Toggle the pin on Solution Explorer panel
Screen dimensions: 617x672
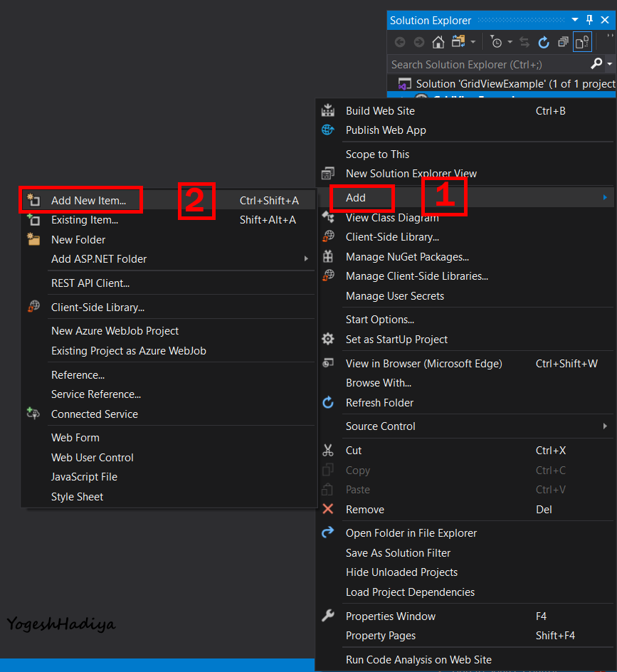(x=589, y=20)
